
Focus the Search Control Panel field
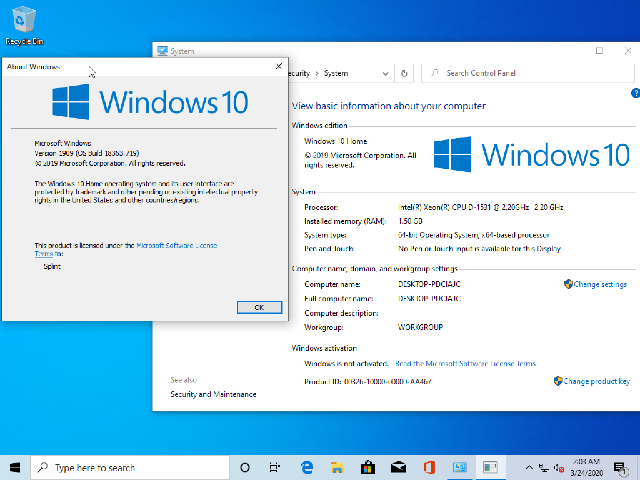[529, 73]
